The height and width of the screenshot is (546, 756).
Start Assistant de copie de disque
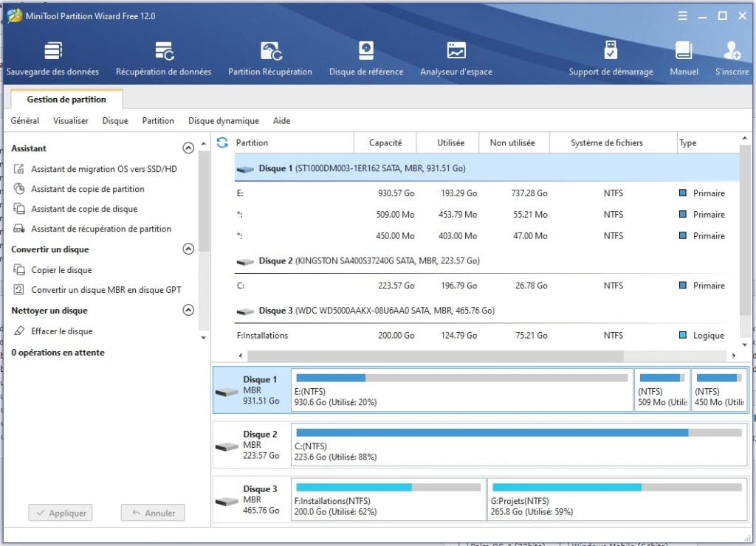click(76, 209)
